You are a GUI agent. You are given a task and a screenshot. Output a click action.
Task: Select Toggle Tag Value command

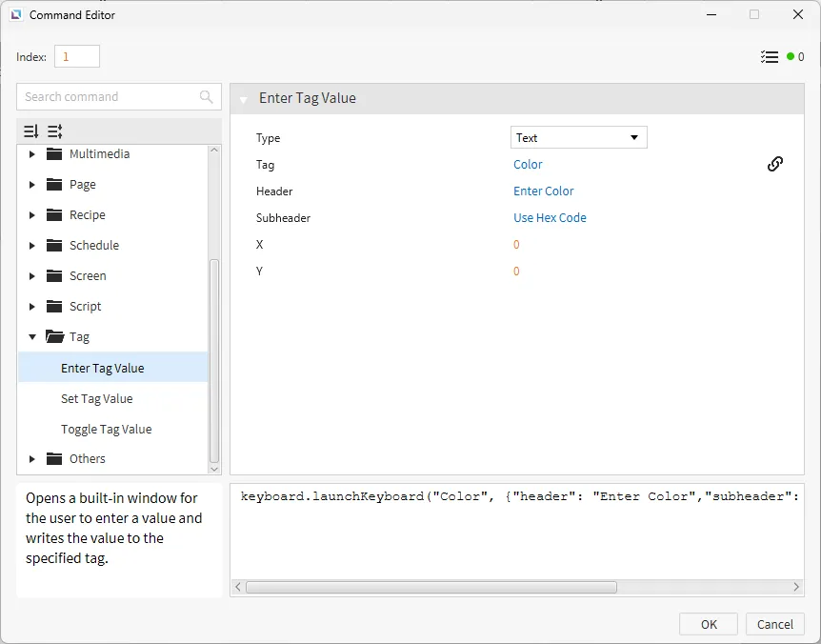click(106, 430)
